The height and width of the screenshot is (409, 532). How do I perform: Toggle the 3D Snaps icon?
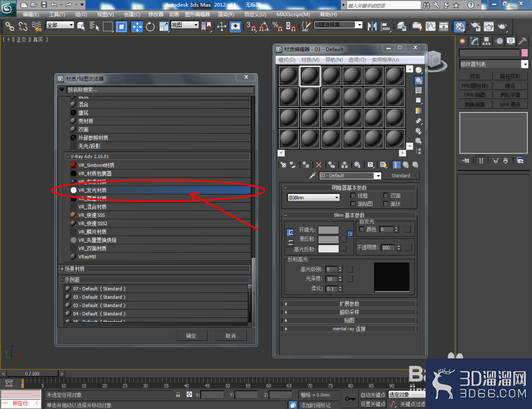251,27
